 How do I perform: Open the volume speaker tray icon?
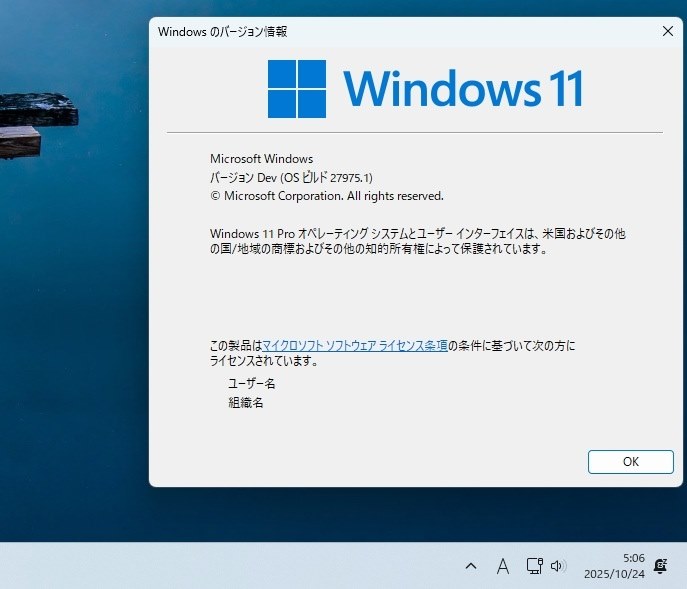coord(557,566)
